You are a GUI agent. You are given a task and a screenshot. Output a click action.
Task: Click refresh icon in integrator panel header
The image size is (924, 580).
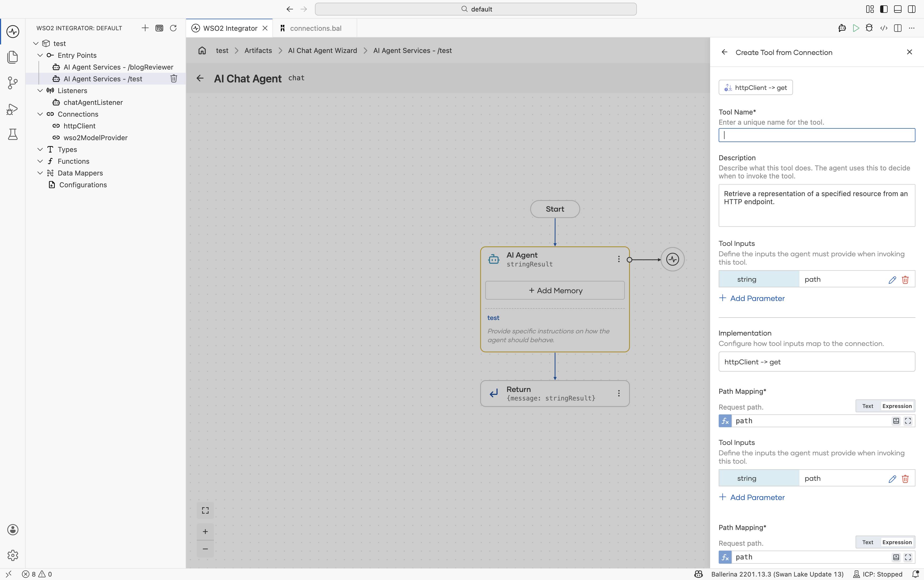pyautogui.click(x=173, y=28)
